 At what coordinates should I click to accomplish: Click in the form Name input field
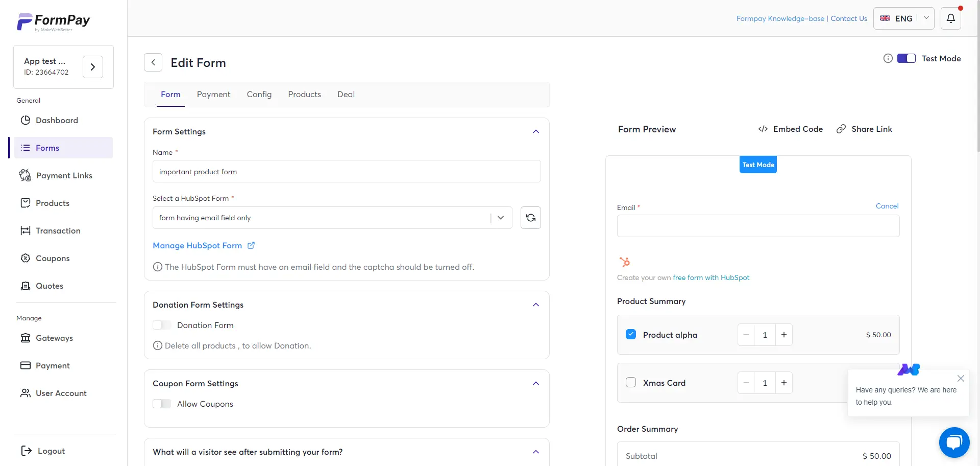[346, 172]
